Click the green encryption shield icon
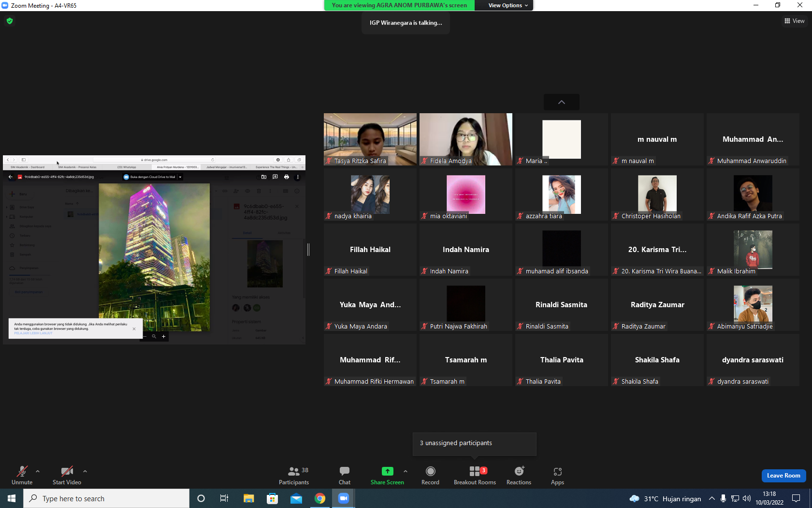 pos(10,21)
